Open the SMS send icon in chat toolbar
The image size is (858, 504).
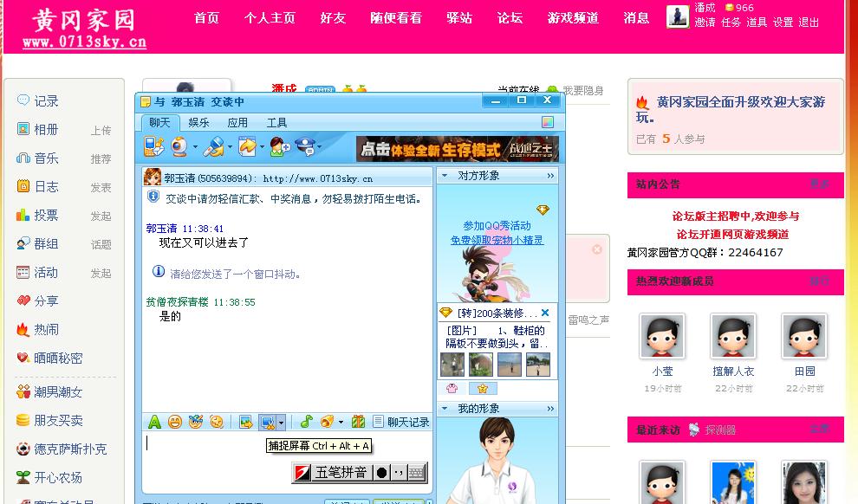pos(153,146)
